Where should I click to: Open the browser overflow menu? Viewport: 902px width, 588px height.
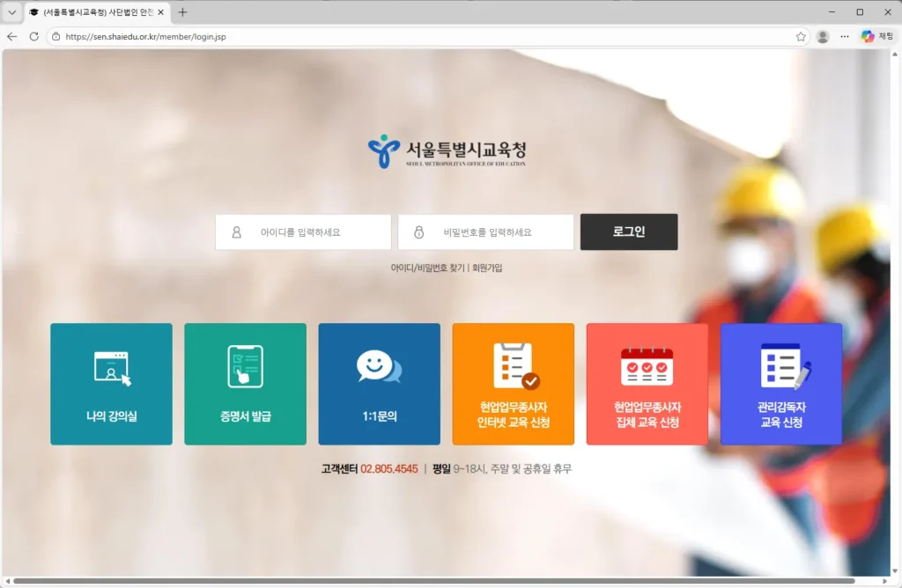pos(844,36)
